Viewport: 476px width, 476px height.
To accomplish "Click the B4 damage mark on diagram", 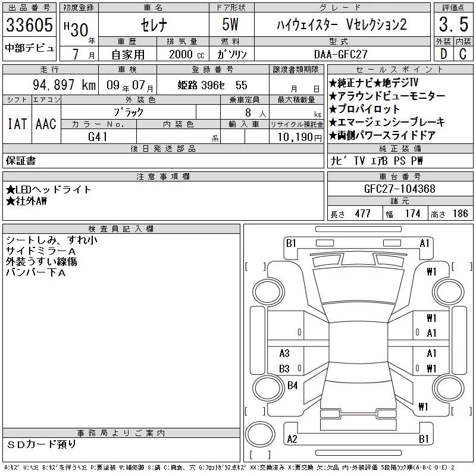I will pyautogui.click(x=292, y=386).
